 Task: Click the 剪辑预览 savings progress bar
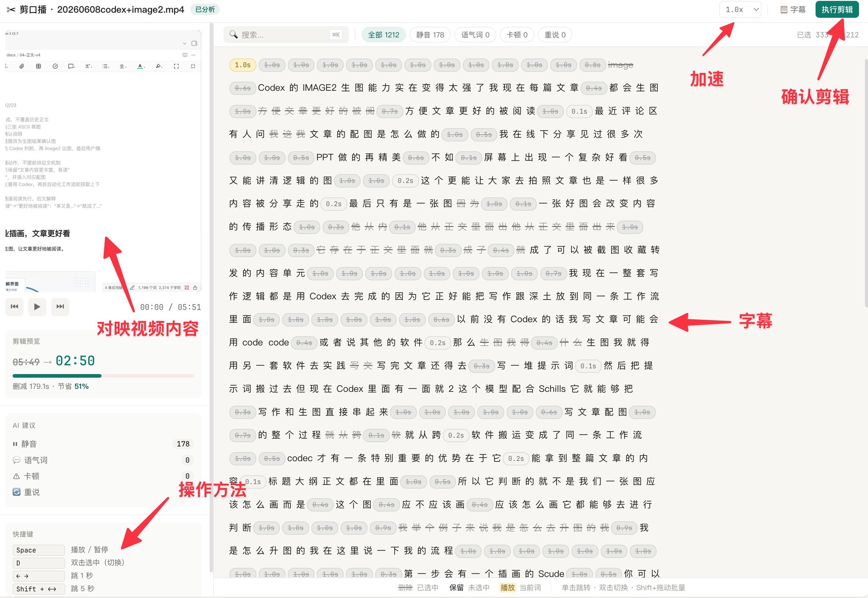103,376
